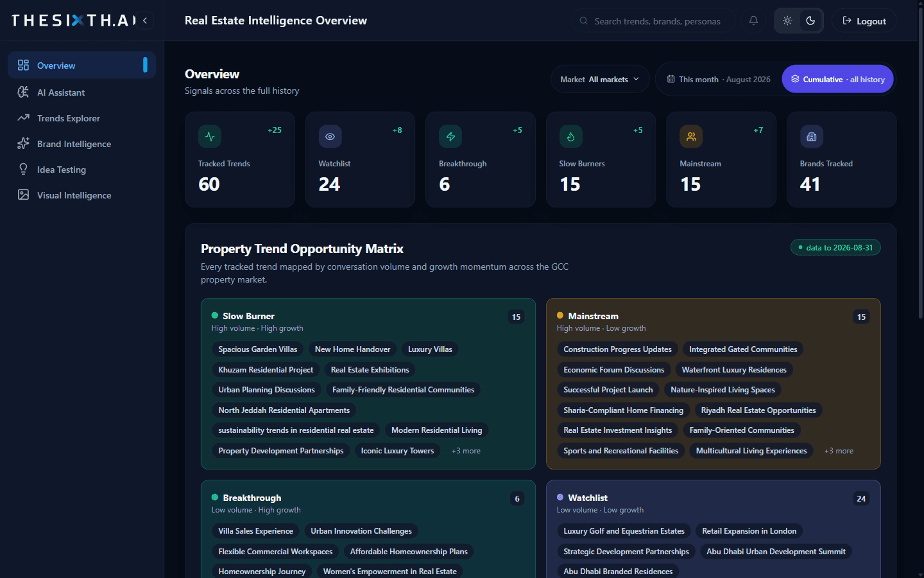Image resolution: width=924 pixels, height=578 pixels.
Task: Open Khuzam Residential Project chip
Action: [x=266, y=370]
